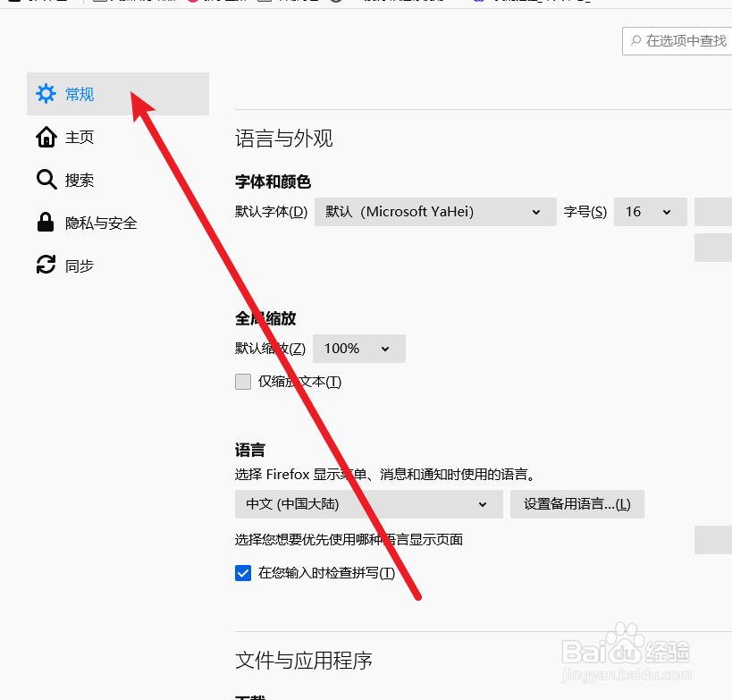
Task: Open the 默认字体 dropdown
Action: click(435, 212)
